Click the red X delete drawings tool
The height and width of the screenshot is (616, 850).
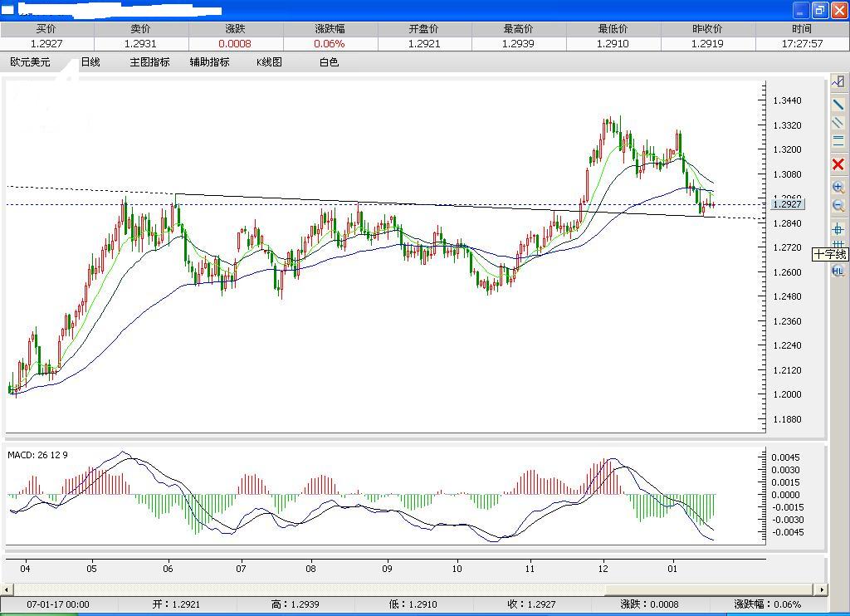[838, 164]
